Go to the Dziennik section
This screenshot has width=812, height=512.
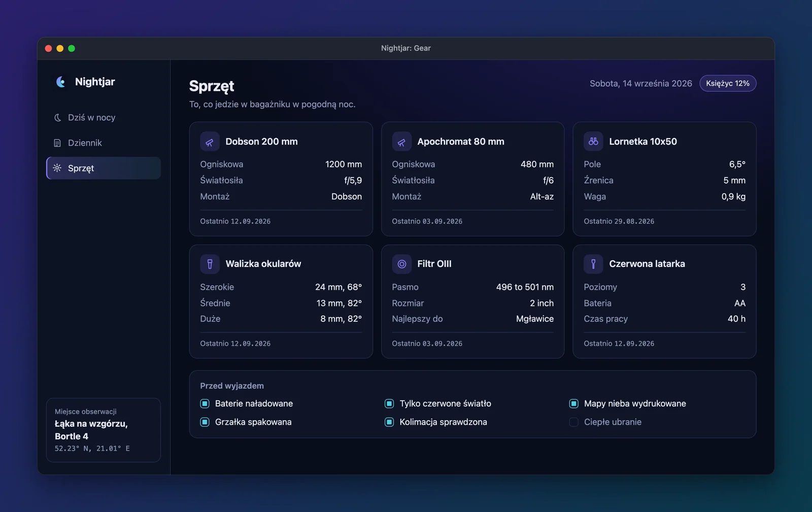click(x=104, y=143)
